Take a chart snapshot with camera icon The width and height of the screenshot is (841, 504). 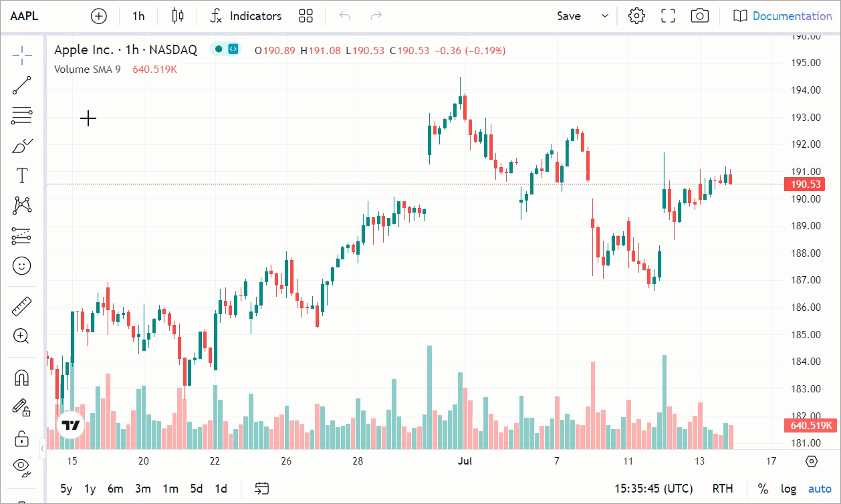pyautogui.click(x=699, y=16)
